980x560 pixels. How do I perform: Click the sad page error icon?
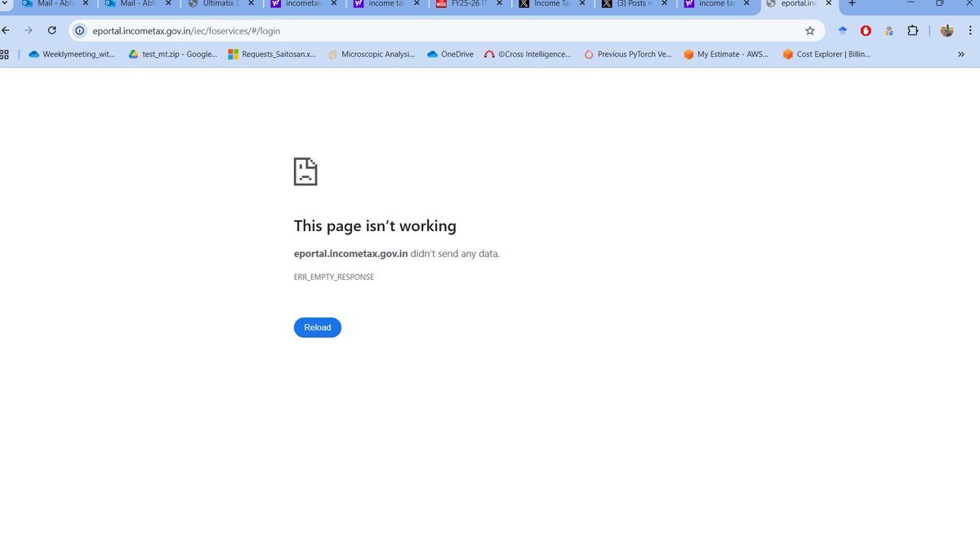[x=305, y=171]
